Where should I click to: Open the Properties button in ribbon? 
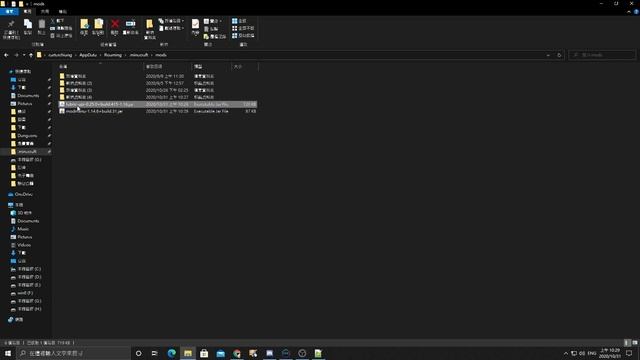195,27
